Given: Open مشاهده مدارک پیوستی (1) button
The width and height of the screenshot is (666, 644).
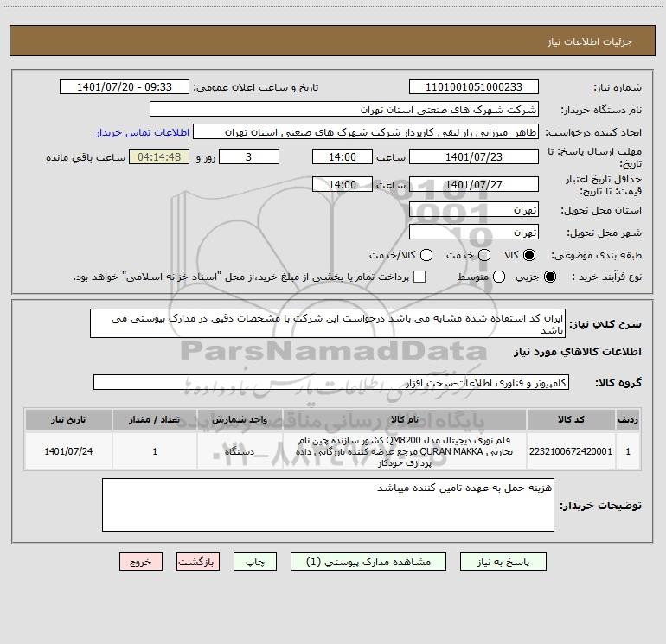Looking at the screenshot, I should pyautogui.click(x=368, y=562).
